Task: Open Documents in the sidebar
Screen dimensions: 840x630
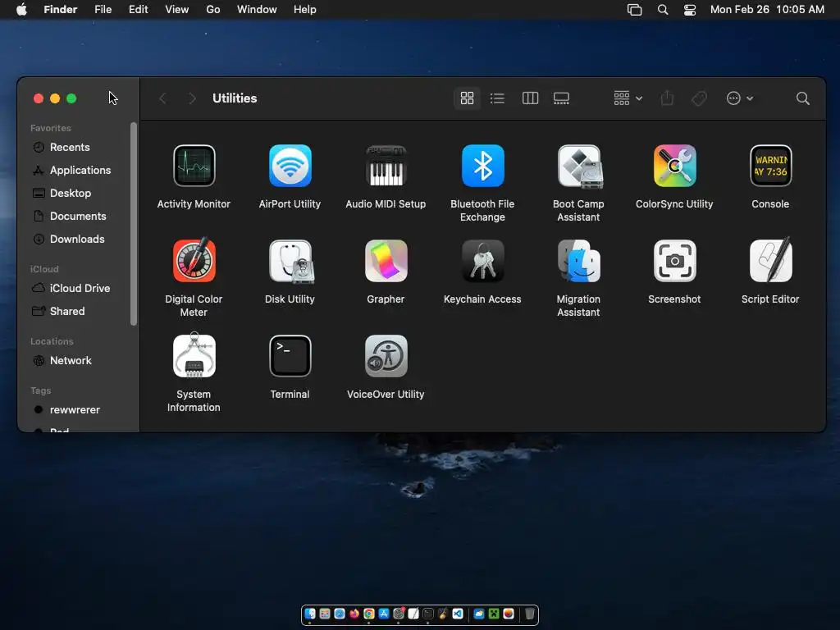Action: (x=76, y=217)
